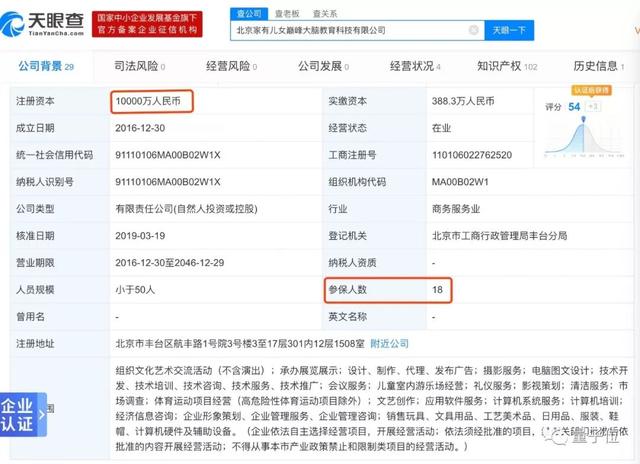
Task: Click the 经营状态 value 在业
Action: point(441,128)
